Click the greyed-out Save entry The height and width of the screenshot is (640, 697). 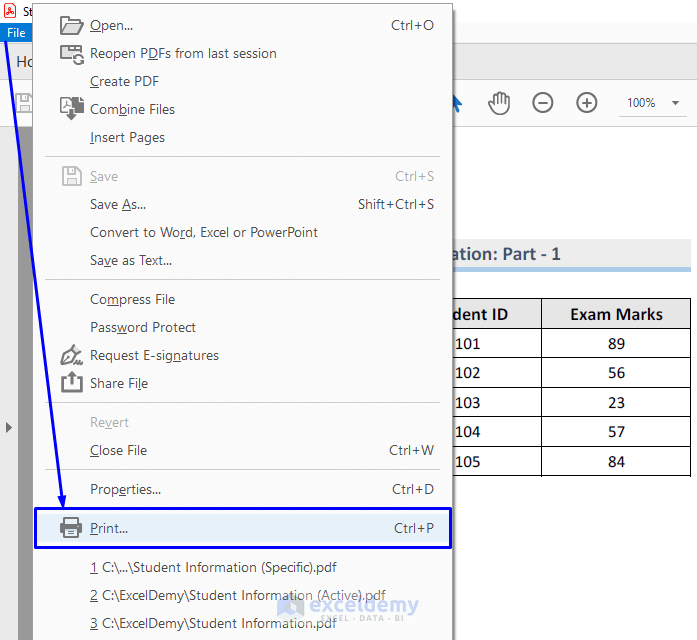243,176
